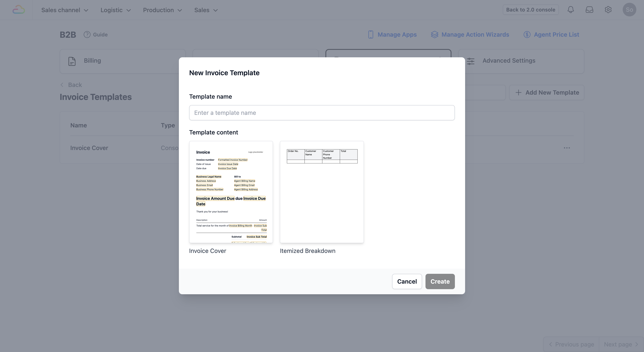The height and width of the screenshot is (352, 644).
Task: Expand the Logistic menu
Action: pyautogui.click(x=116, y=10)
